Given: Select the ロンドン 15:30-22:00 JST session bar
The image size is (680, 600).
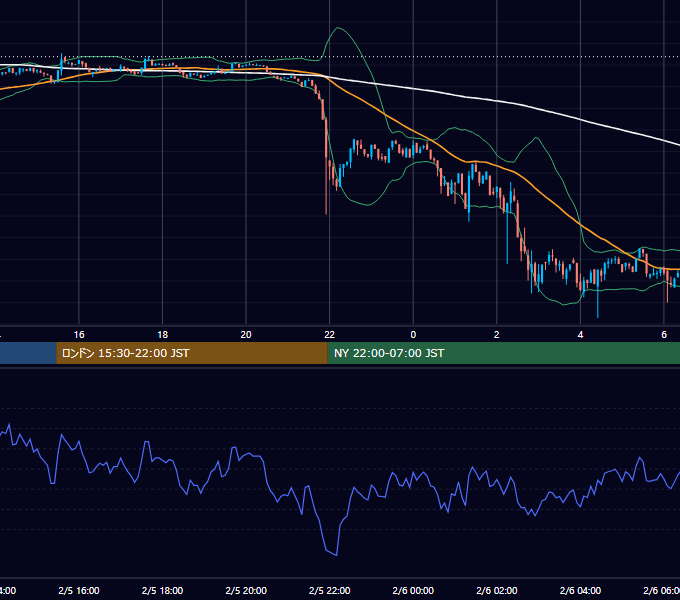Looking at the screenshot, I should click(192, 353).
